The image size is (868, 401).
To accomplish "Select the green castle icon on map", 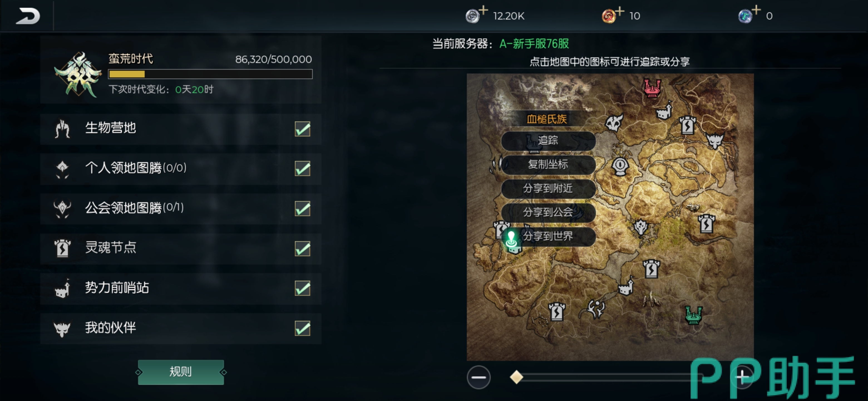I will [x=694, y=315].
